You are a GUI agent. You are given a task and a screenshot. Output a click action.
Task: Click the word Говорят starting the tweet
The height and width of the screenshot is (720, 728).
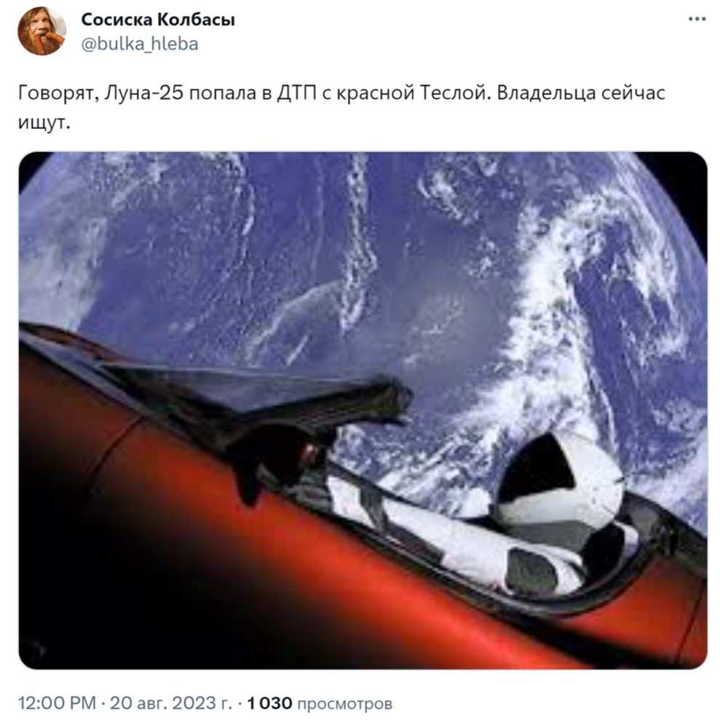click(x=58, y=93)
